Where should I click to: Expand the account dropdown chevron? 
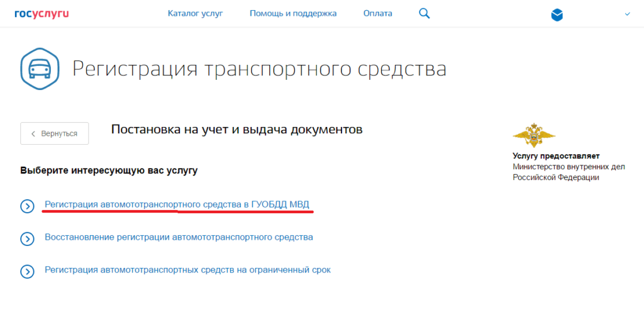click(627, 14)
